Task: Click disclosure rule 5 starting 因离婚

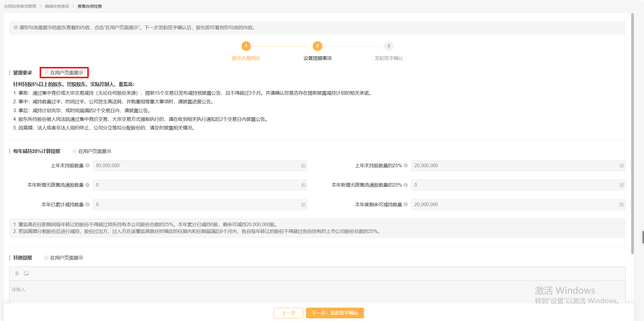Action: (105, 128)
